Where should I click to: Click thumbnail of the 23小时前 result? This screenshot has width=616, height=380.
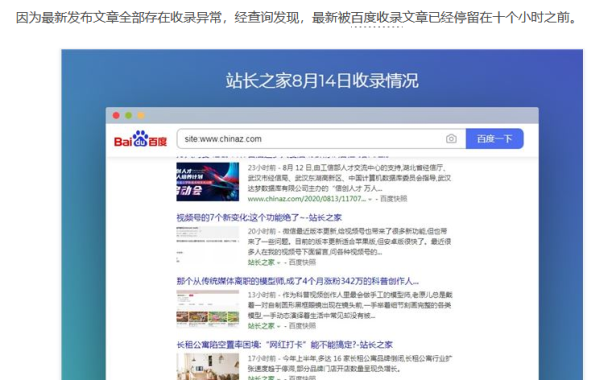coord(207,182)
